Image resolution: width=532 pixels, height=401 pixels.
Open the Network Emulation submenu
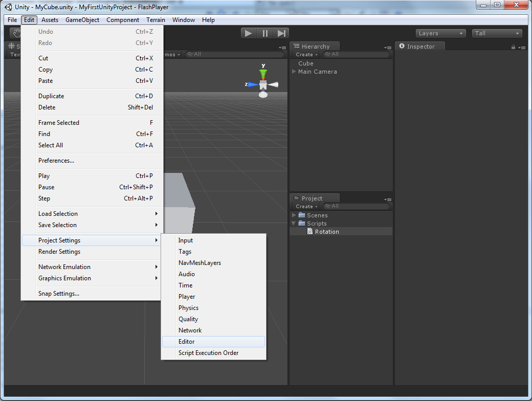[93, 267]
